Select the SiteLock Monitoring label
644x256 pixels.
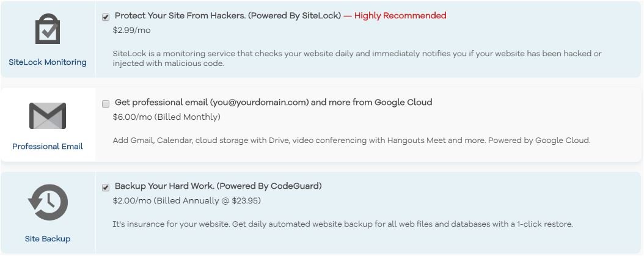(x=48, y=62)
